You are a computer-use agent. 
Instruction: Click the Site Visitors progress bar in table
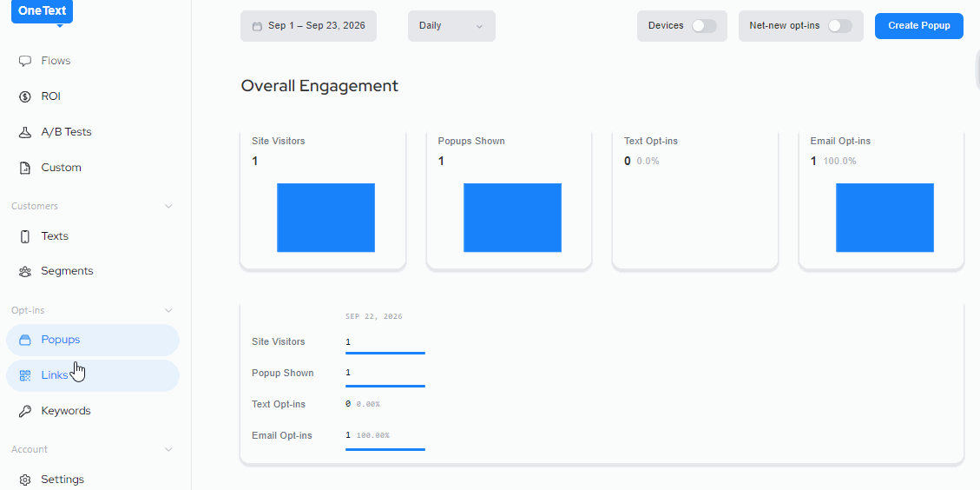pos(385,353)
